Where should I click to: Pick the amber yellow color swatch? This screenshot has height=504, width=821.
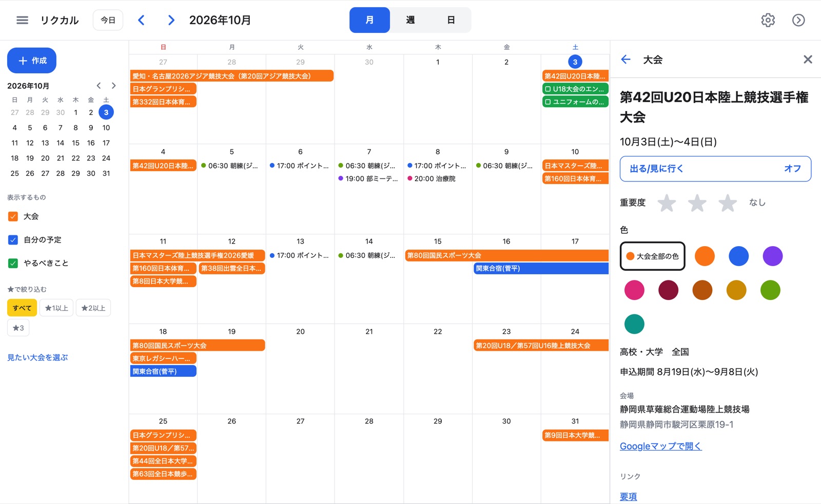pos(736,290)
